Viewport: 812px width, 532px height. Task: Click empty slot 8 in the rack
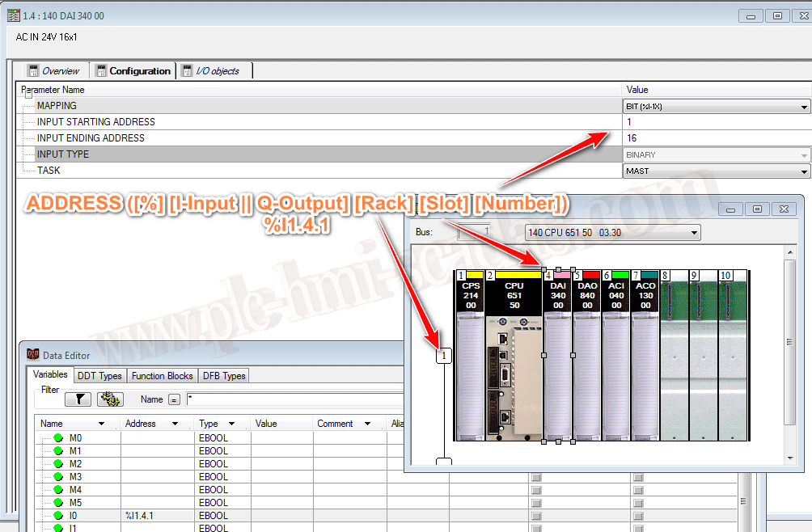(675, 364)
